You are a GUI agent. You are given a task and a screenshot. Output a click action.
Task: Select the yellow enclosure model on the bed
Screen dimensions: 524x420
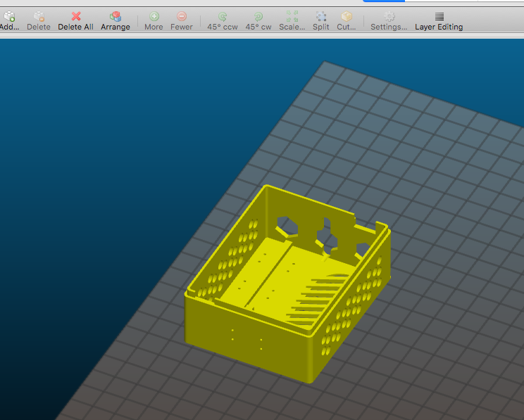tap(287, 284)
